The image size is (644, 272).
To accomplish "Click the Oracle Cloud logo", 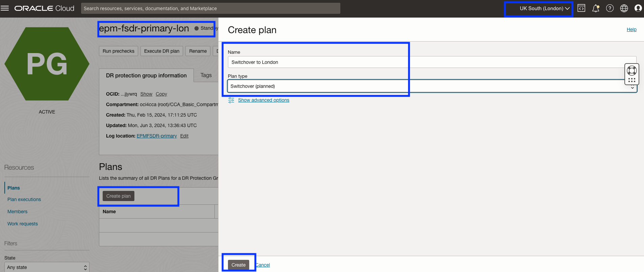I will click(44, 8).
